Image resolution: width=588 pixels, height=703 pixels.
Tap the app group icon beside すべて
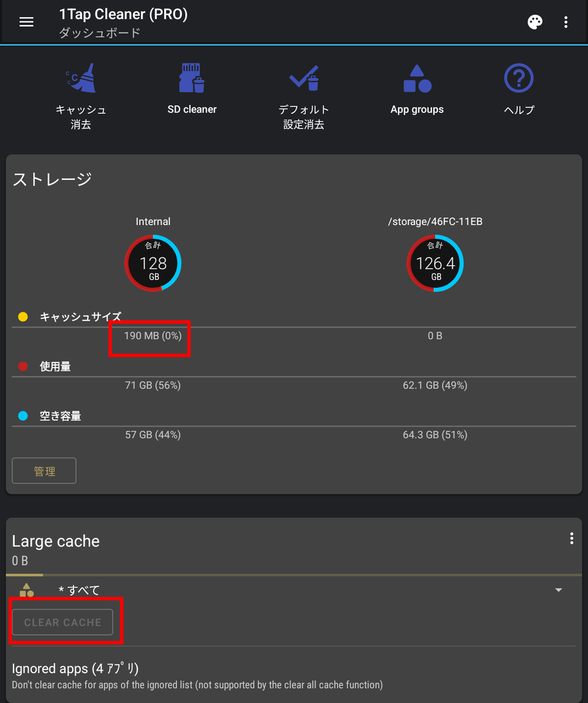(27, 590)
